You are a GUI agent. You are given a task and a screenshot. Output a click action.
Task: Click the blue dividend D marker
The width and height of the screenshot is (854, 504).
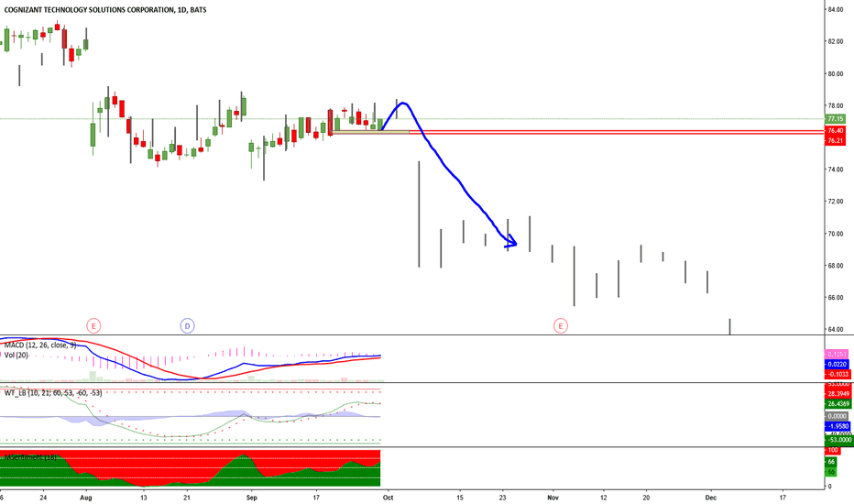pos(187,326)
